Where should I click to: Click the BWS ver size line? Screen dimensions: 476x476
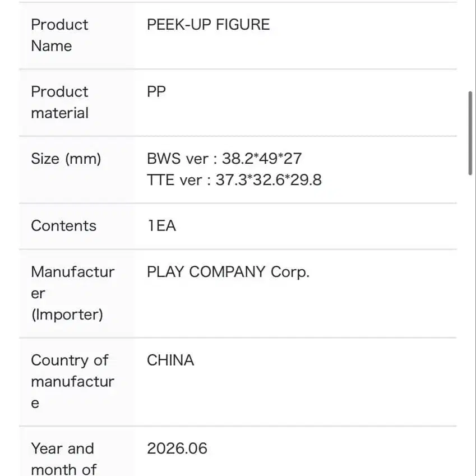click(x=224, y=159)
